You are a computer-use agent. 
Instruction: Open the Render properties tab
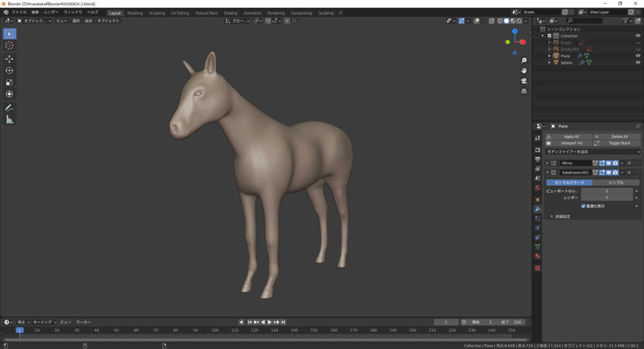538,150
